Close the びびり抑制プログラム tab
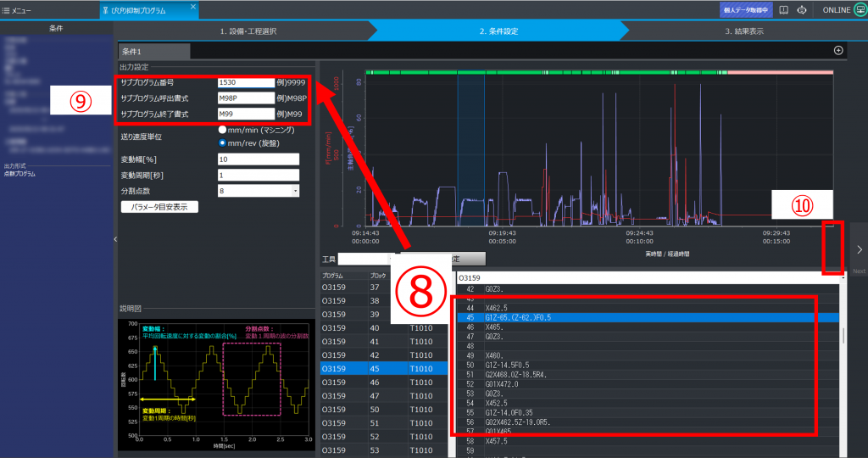Screen dimensions: 868x458 click(x=192, y=7)
